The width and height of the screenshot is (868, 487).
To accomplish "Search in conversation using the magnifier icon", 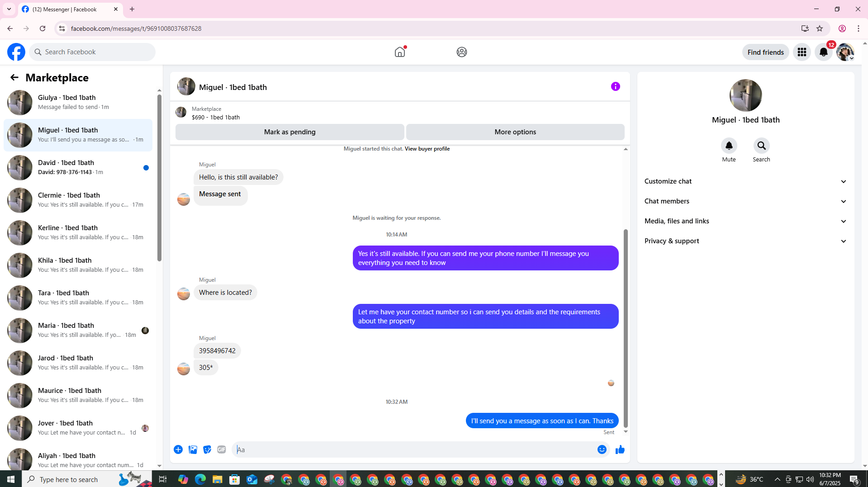I will coord(761,146).
